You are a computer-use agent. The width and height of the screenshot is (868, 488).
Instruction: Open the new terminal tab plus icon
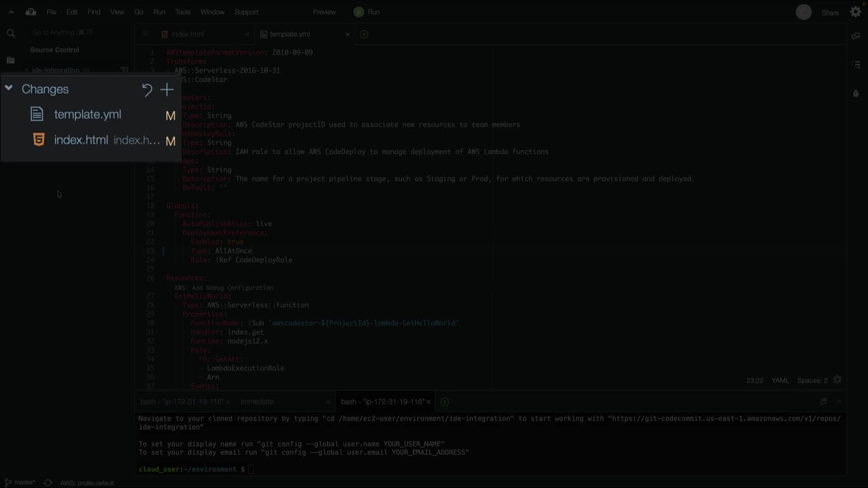(444, 402)
